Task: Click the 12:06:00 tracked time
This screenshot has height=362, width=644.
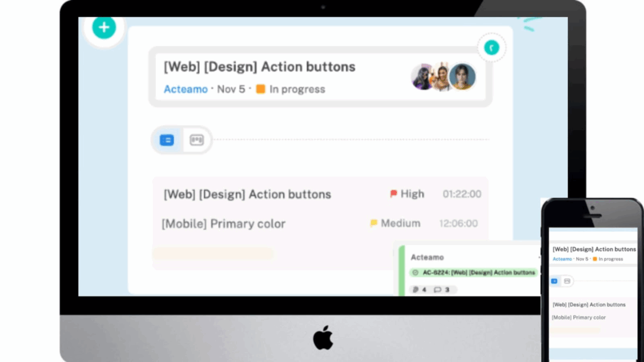Action: click(458, 224)
